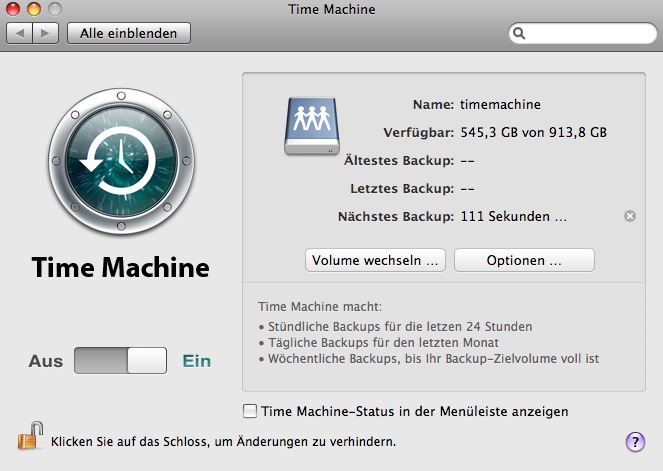Zoom the window with the green button
This screenshot has height=471, width=663.
[52, 9]
